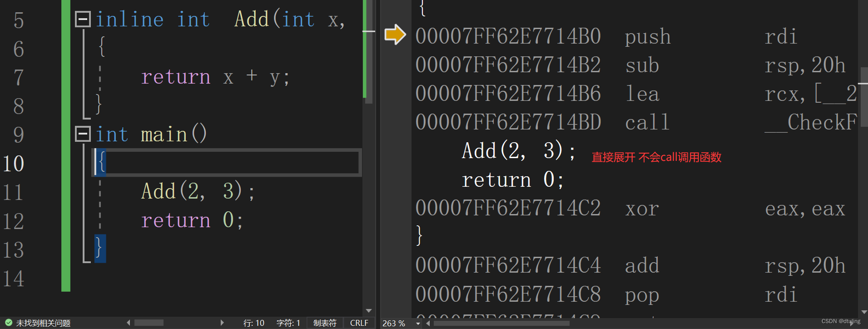
Task: Click the disassembly horizontal scrollbar thumb
Action: coord(501,324)
